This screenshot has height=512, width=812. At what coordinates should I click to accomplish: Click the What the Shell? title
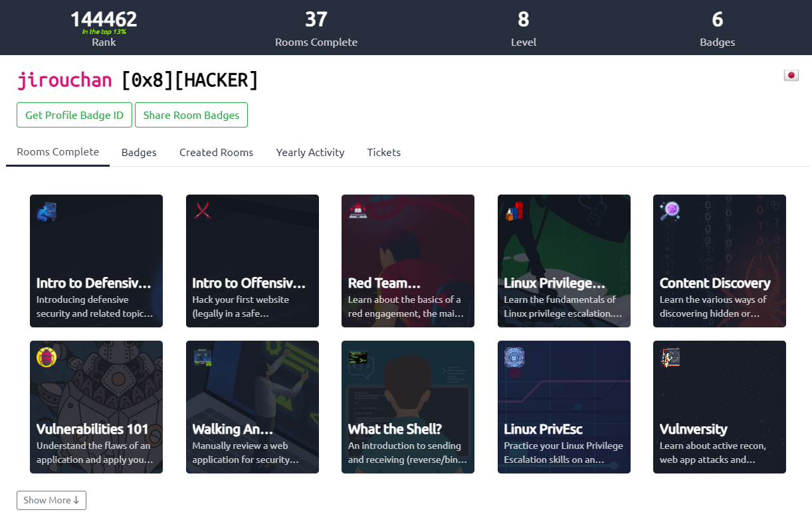point(395,430)
